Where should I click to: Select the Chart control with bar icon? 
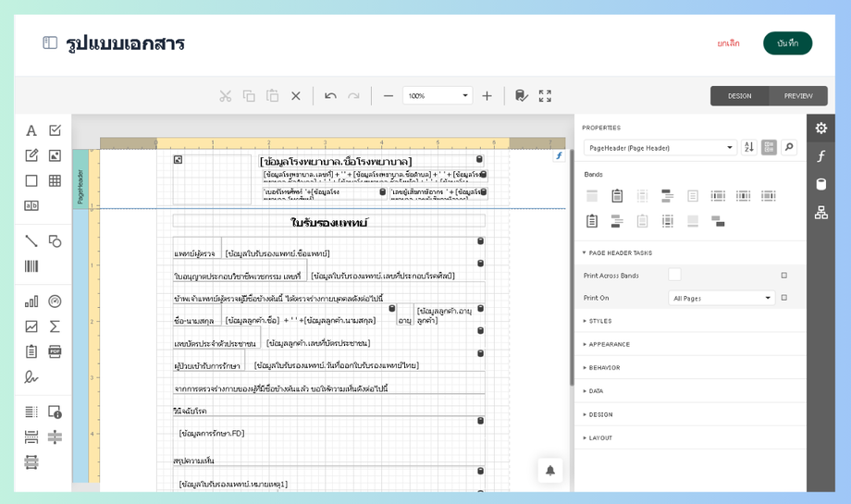(31, 301)
